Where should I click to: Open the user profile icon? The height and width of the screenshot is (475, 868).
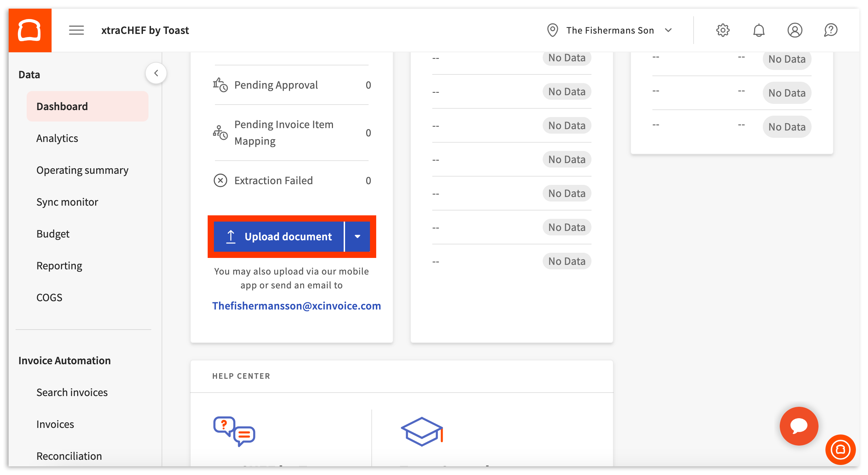[795, 30]
